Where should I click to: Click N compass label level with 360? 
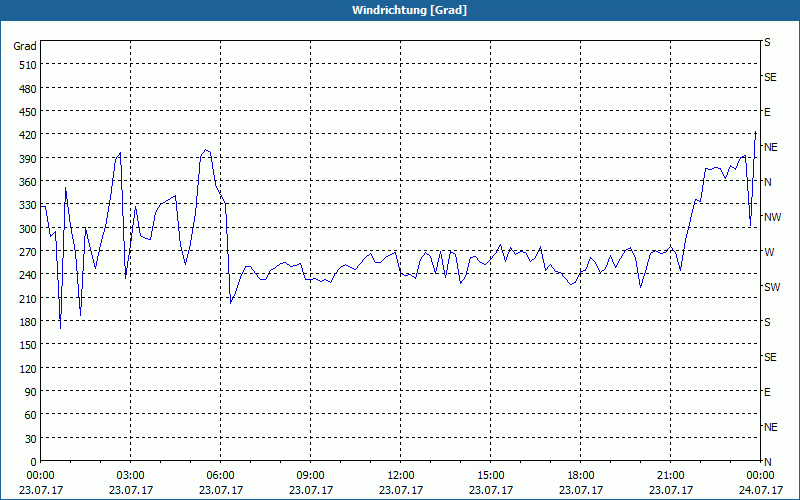768,182
